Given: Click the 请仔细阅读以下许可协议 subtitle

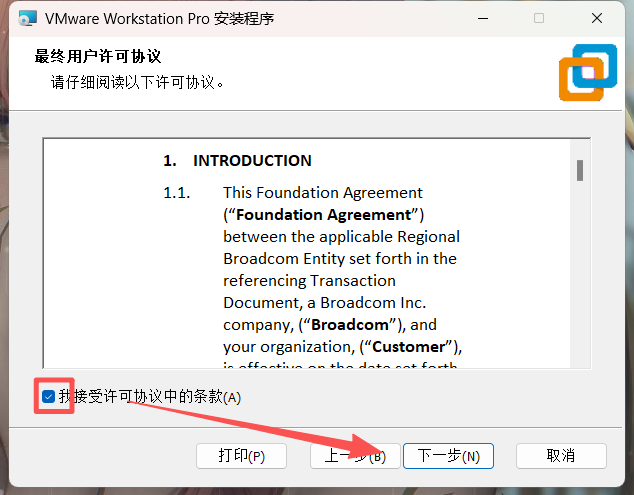Looking at the screenshot, I should click(137, 82).
